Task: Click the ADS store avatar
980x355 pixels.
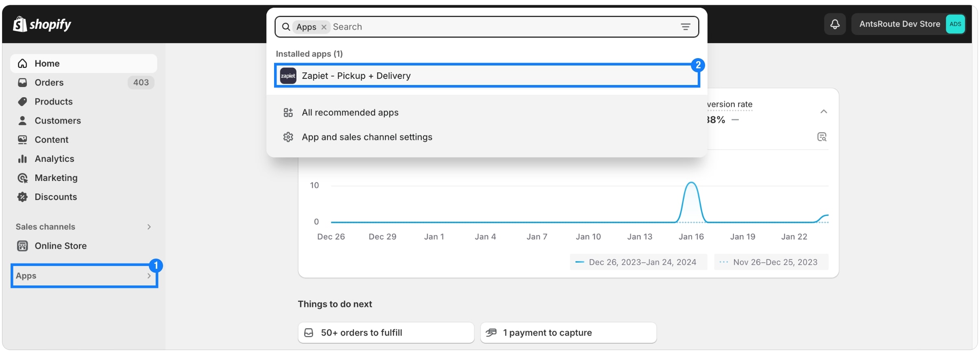Action: 955,24
